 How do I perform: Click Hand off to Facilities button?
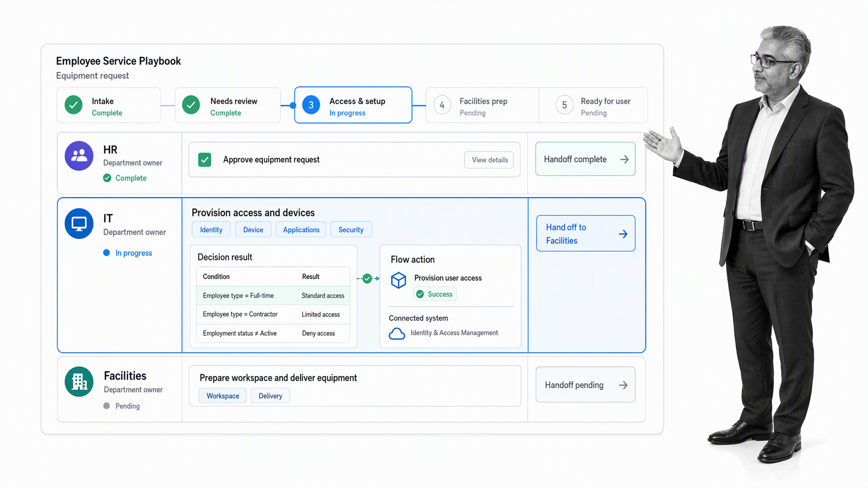click(585, 234)
